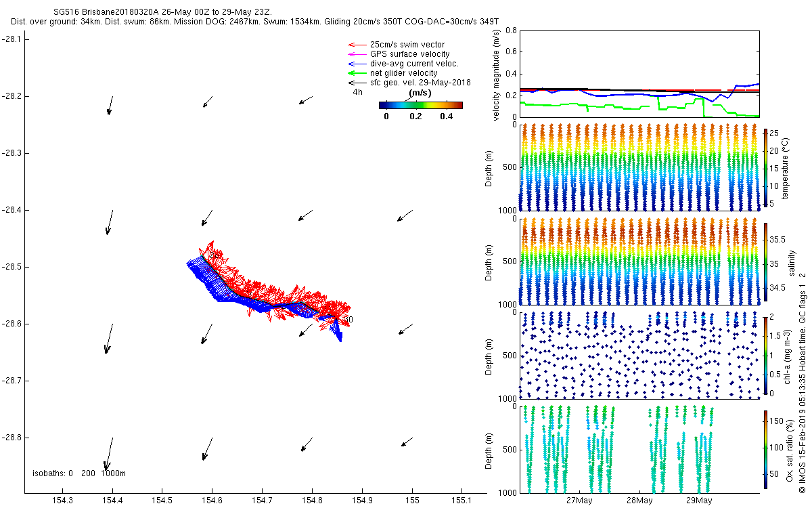812x508 pixels.
Task: Click the chl-a (mg m-3) colorbar
Action: point(765,356)
